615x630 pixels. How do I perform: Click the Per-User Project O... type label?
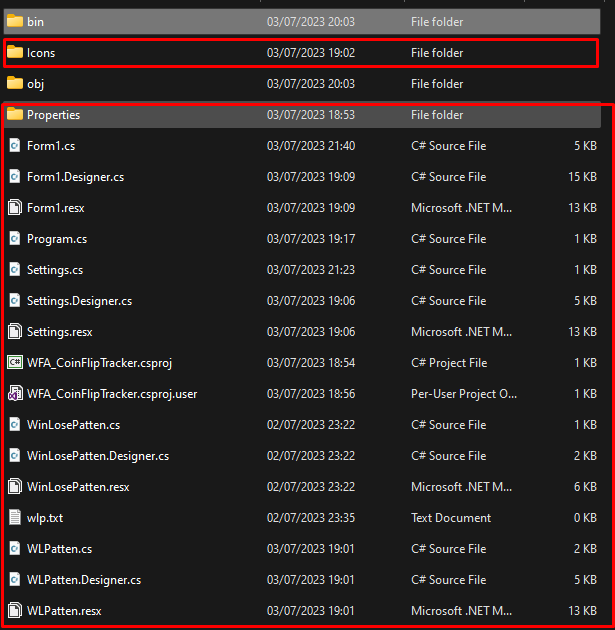464,394
